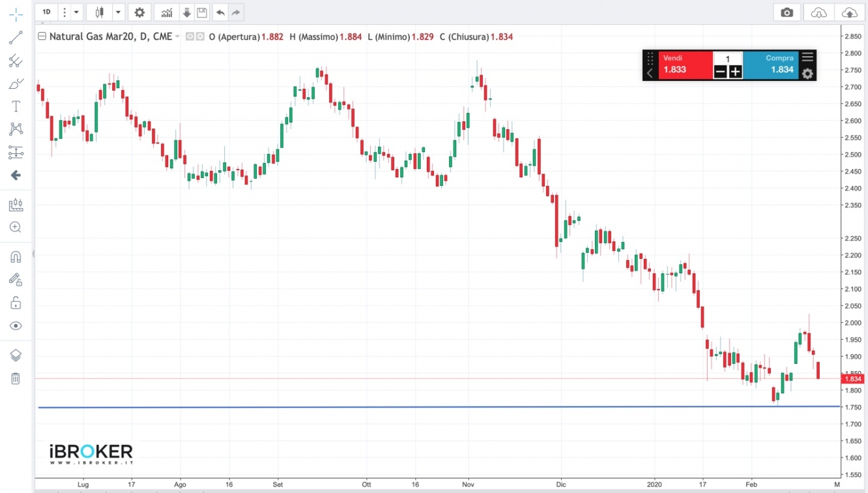
Task: Open the indicators icon
Action: coord(167,12)
